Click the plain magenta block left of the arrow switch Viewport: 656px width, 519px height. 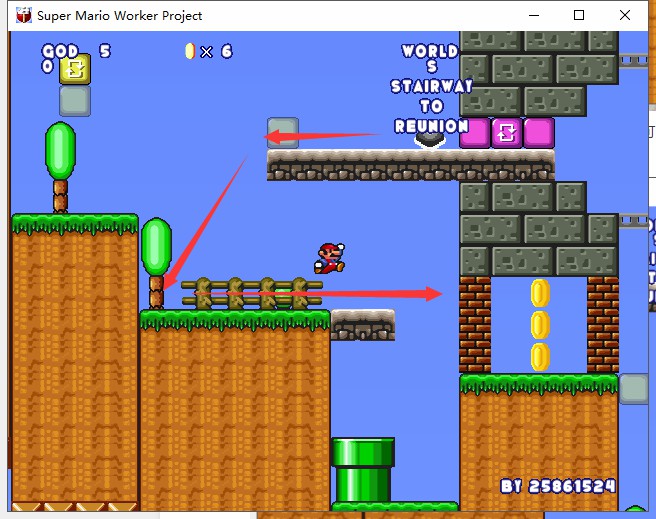click(x=477, y=133)
